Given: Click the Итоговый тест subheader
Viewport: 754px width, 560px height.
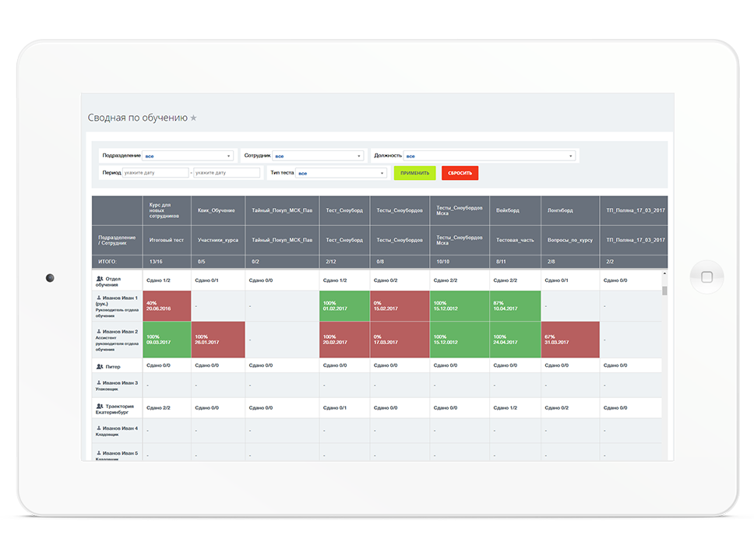Looking at the screenshot, I should pyautogui.click(x=167, y=240).
